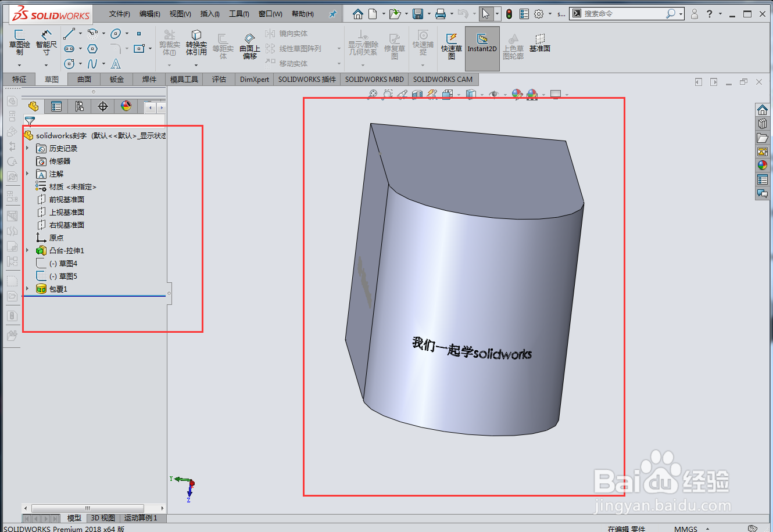The width and height of the screenshot is (773, 532).
Task: Switch to the 曲面 tab
Action: 84,80
